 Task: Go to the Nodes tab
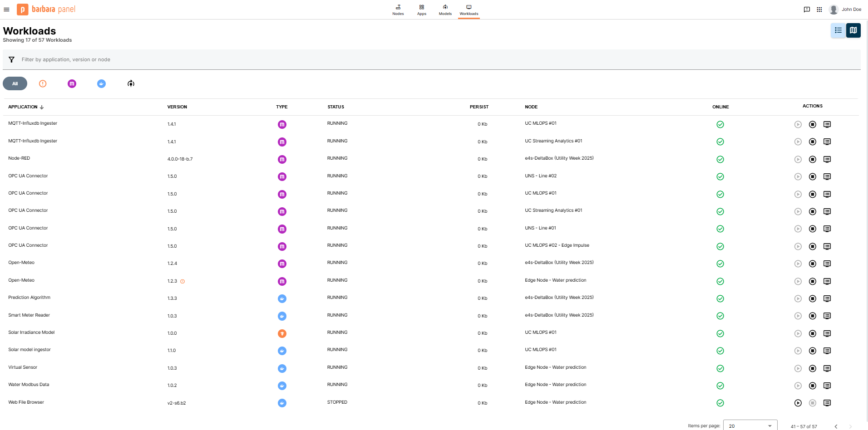pyautogui.click(x=398, y=10)
